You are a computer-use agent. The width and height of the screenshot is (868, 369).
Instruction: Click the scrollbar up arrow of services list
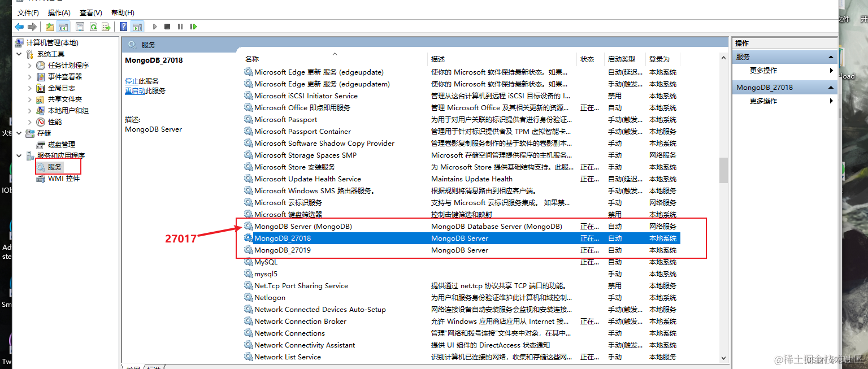(723, 58)
